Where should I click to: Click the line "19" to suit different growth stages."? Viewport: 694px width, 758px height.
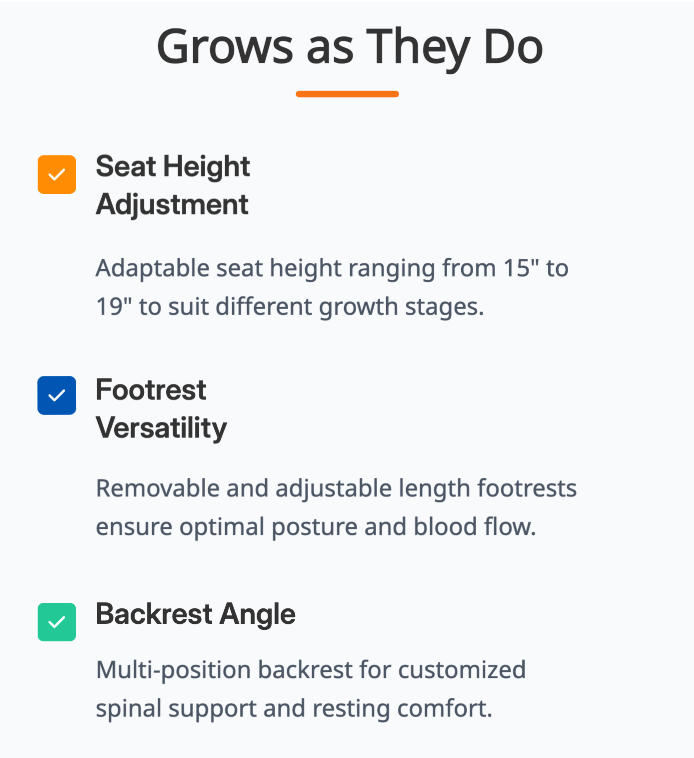pyautogui.click(x=290, y=307)
